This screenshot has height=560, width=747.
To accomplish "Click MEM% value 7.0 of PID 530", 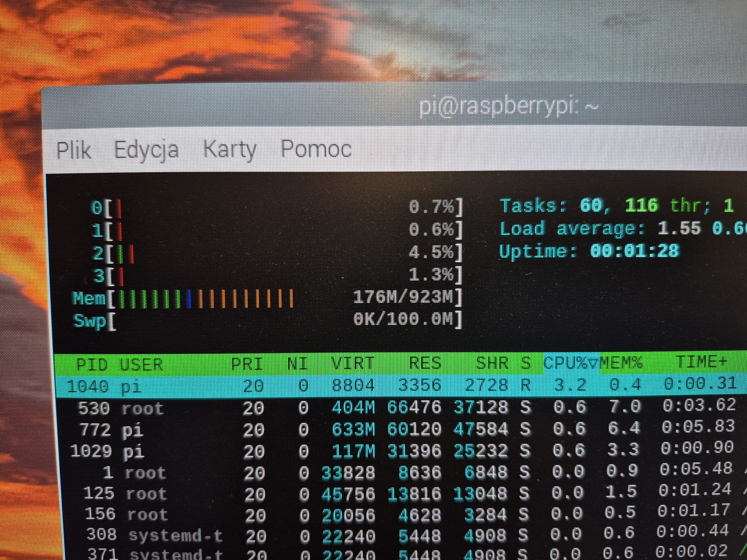I will click(x=625, y=407).
